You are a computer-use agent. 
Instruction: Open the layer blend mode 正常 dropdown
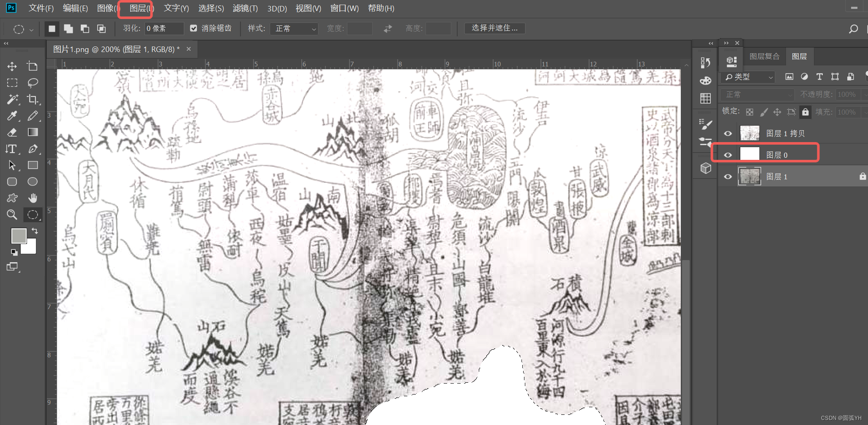point(757,95)
